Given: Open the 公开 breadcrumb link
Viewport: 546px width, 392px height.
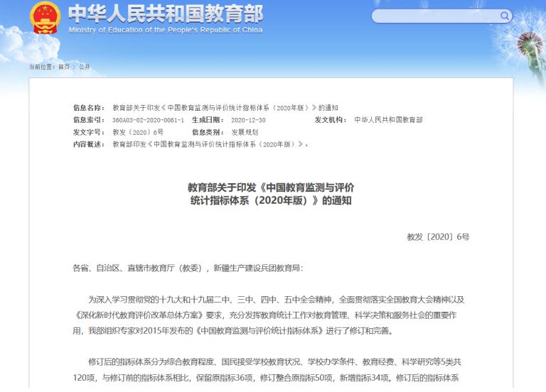Looking at the screenshot, I should click(84, 67).
